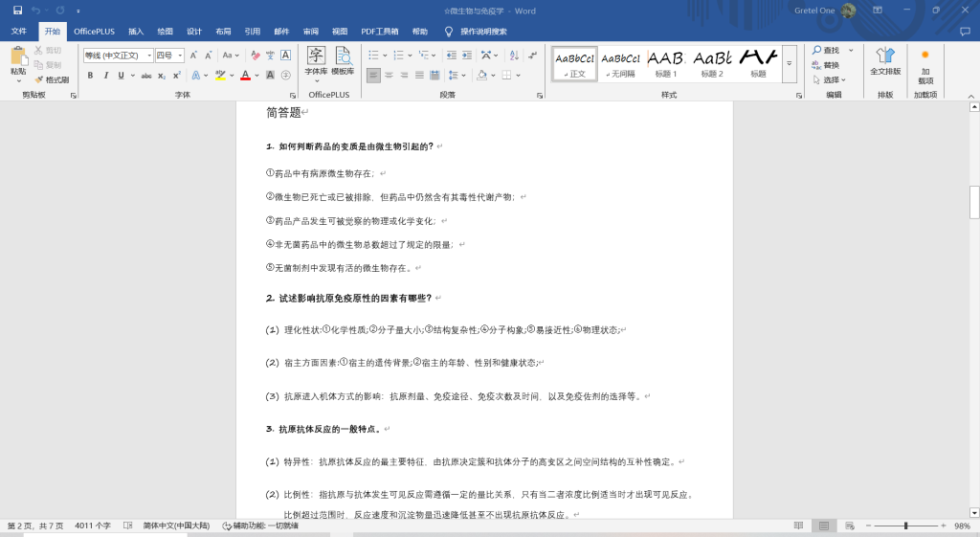Collapse the ribbon with the chevron arrow
Screen dimensions: 980x537
coord(970,95)
